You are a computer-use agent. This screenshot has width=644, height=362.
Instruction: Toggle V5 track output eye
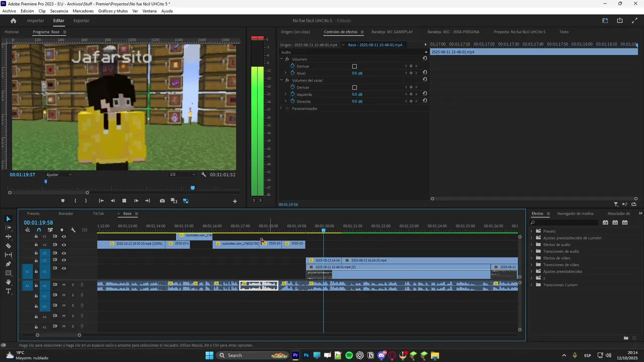(x=63, y=236)
